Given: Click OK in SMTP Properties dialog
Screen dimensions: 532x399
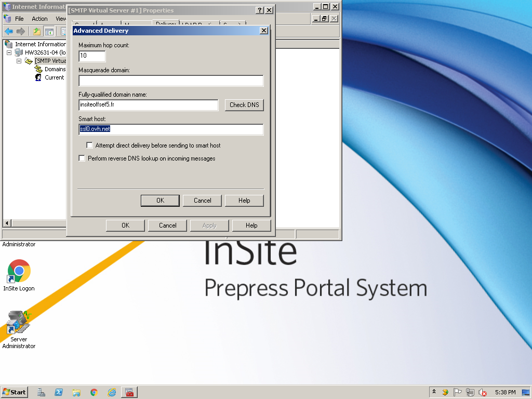Looking at the screenshot, I should pyautogui.click(x=125, y=225).
